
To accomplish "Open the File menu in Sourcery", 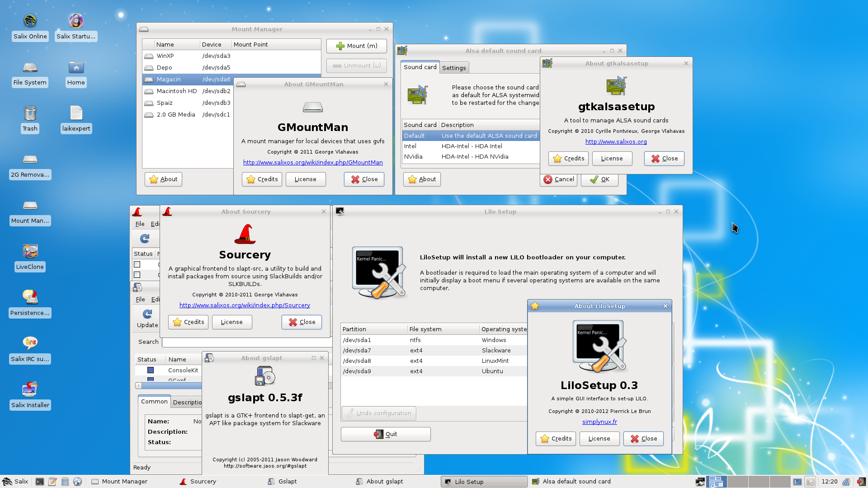I will coord(140,224).
